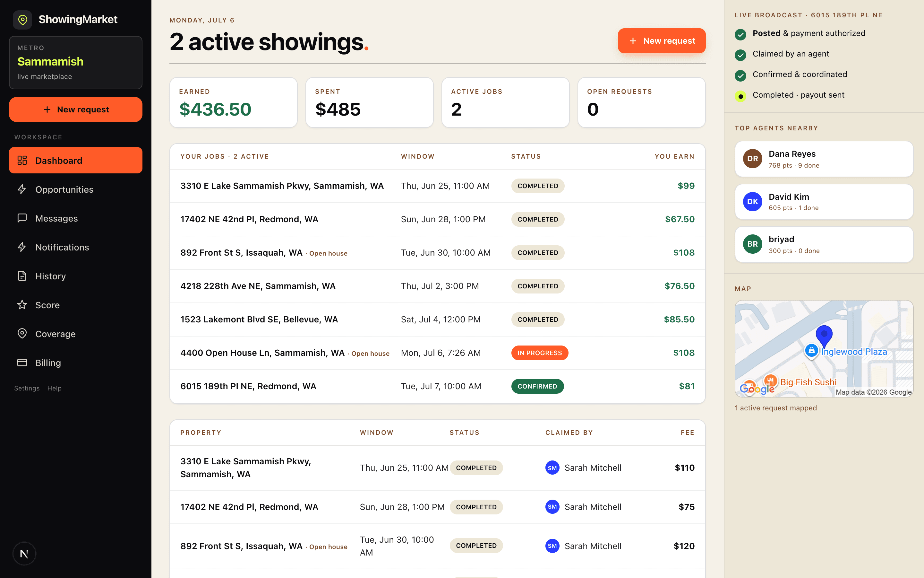
Task: Select row 4400 Open House Ln, Sammamish, WA
Action: pyautogui.click(x=438, y=353)
